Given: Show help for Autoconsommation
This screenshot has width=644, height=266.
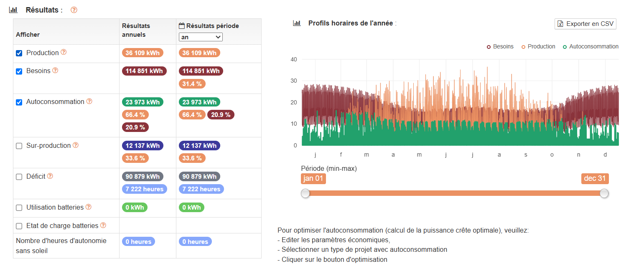Looking at the screenshot, I should (x=89, y=101).
